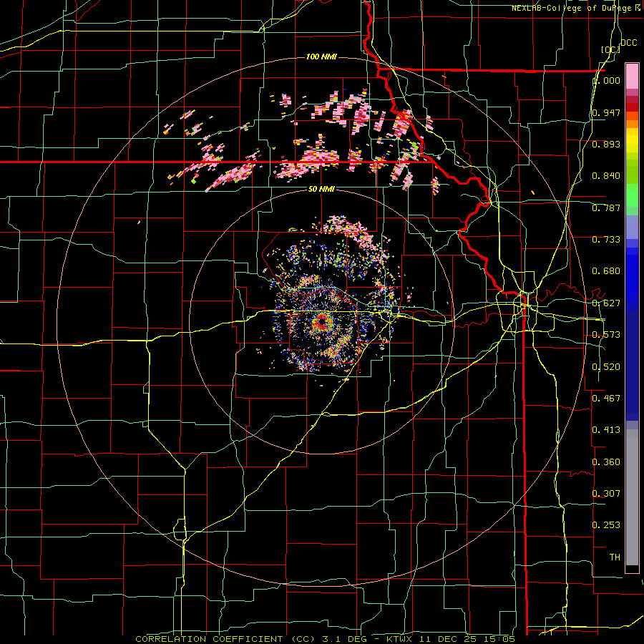
Task: Click the 0.787 color scale label
Action: [x=606, y=208]
